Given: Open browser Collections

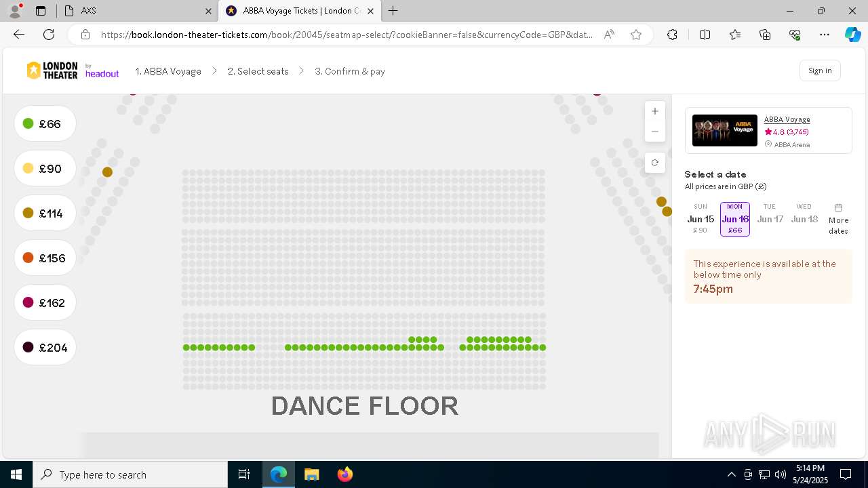Looking at the screenshot, I should pyautogui.click(x=765, y=35).
